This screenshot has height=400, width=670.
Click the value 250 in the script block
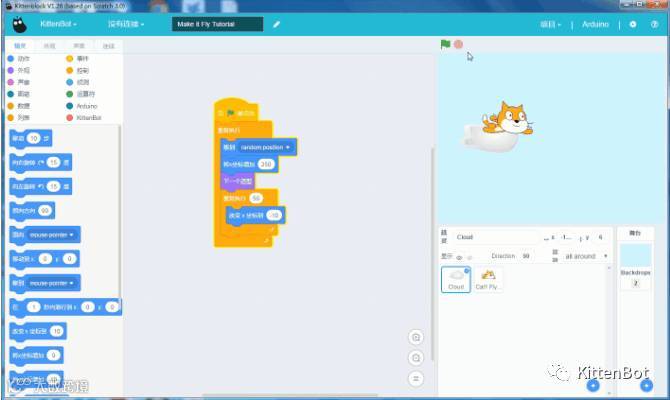pyautogui.click(x=266, y=164)
